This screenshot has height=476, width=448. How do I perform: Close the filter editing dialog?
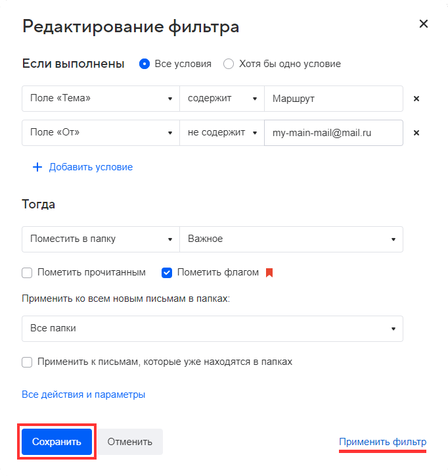click(x=424, y=24)
